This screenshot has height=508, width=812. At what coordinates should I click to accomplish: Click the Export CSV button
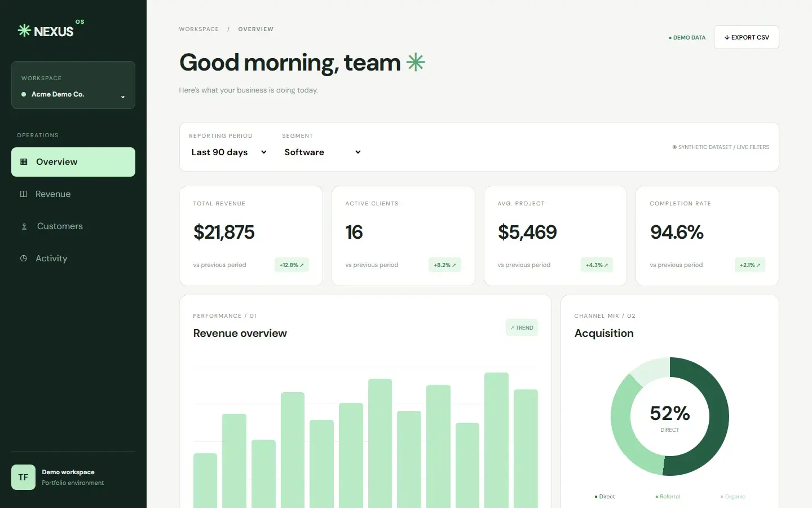click(747, 37)
